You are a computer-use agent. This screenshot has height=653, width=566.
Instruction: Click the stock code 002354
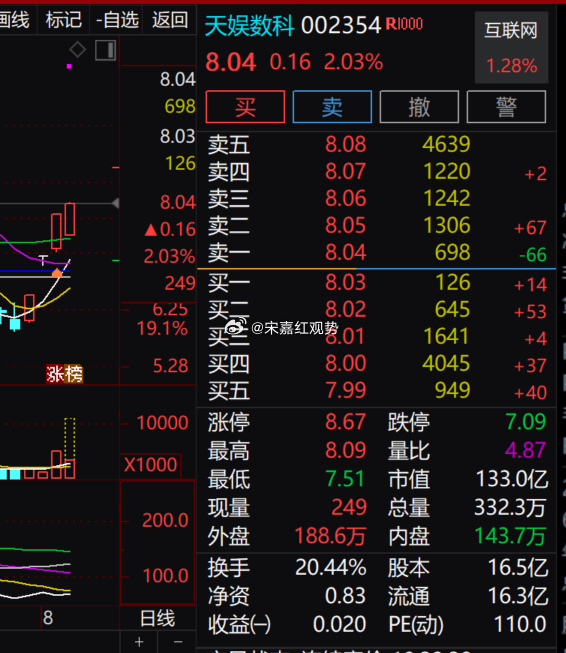pos(341,26)
